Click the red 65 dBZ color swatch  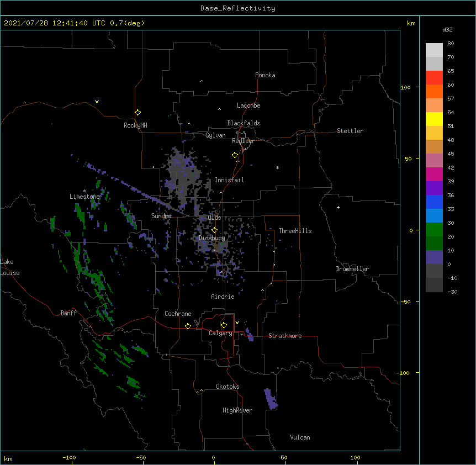434,77
